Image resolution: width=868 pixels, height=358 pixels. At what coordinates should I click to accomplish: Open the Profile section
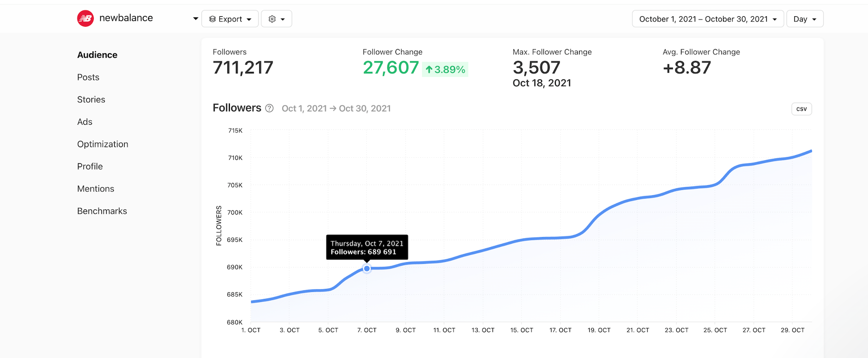click(90, 167)
